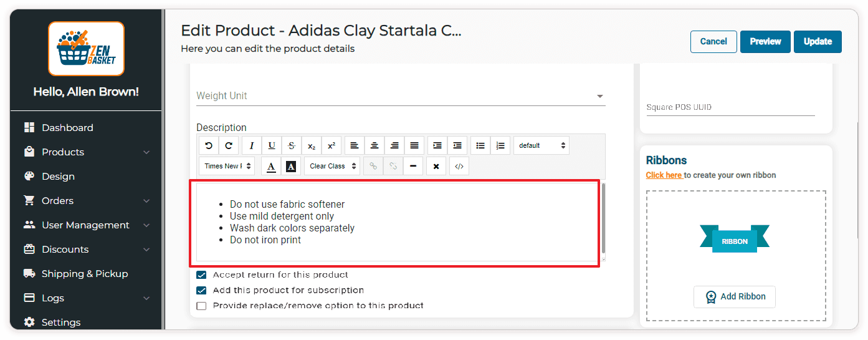Insert a numbered list
Screen dimensions: 868x340
500,145
